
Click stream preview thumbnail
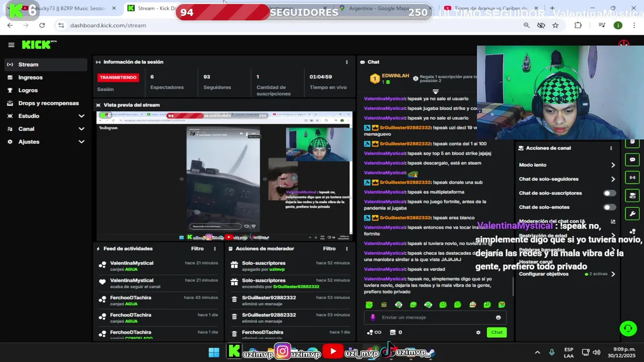[x=224, y=176]
